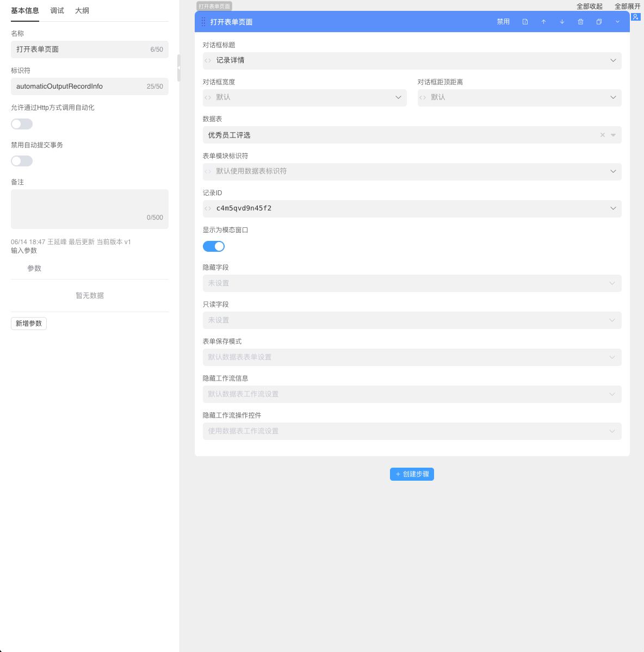Image resolution: width=644 pixels, height=652 pixels.
Task: Clear the 优秀员工评选 data table selection
Action: [602, 135]
